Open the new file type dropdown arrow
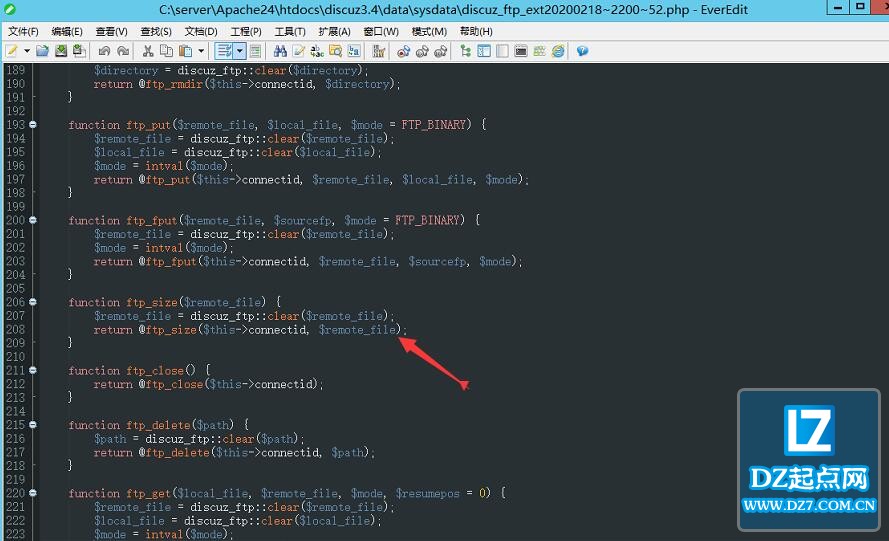Screen dimensions: 889x541 [27, 51]
